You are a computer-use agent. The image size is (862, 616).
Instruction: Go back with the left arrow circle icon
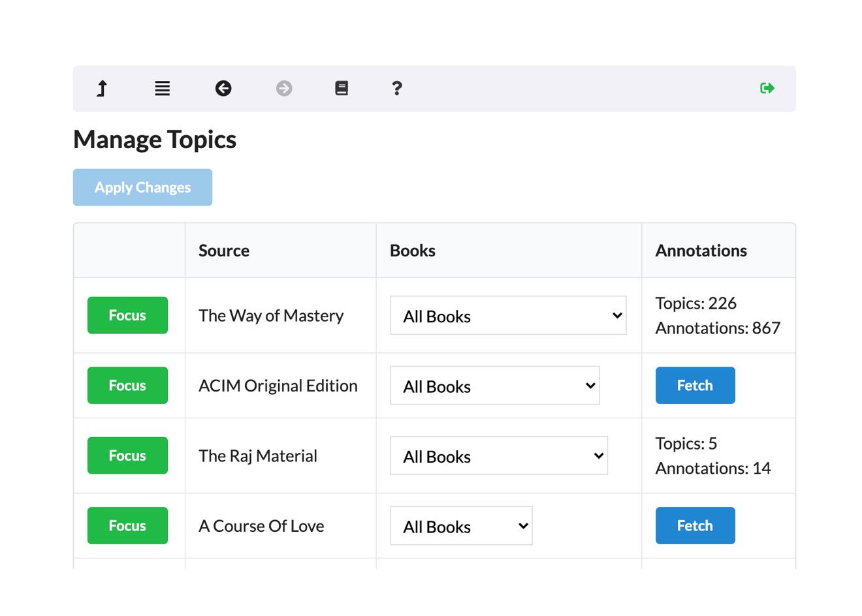click(x=223, y=88)
